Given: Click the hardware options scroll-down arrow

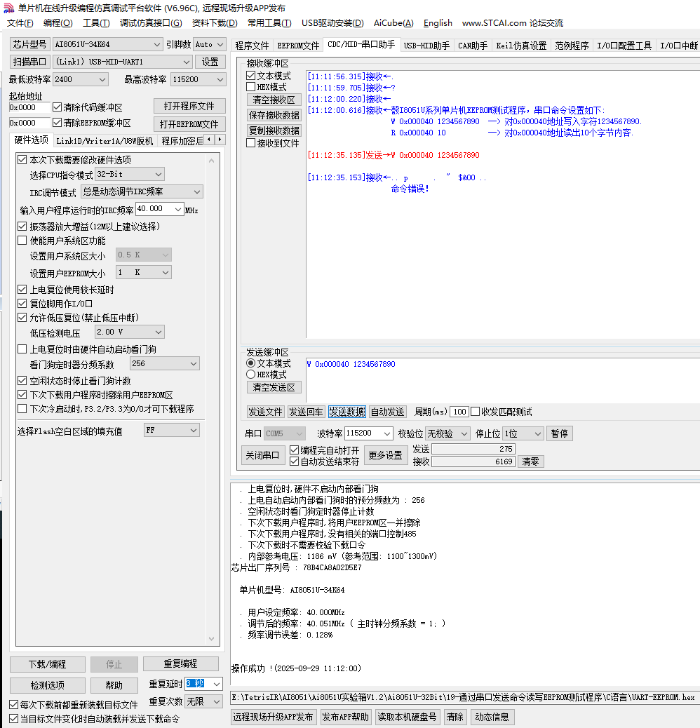Looking at the screenshot, I should point(213,638).
